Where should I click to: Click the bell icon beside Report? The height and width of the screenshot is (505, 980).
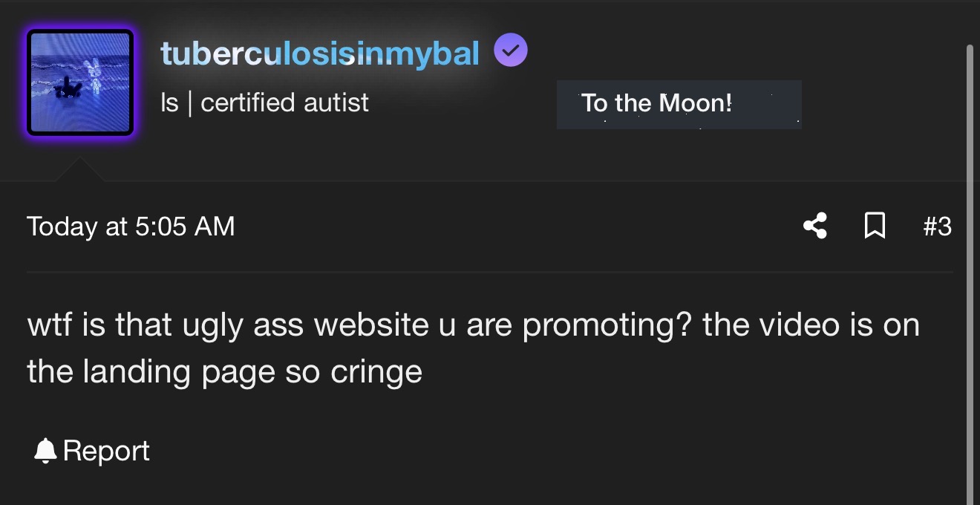45,451
